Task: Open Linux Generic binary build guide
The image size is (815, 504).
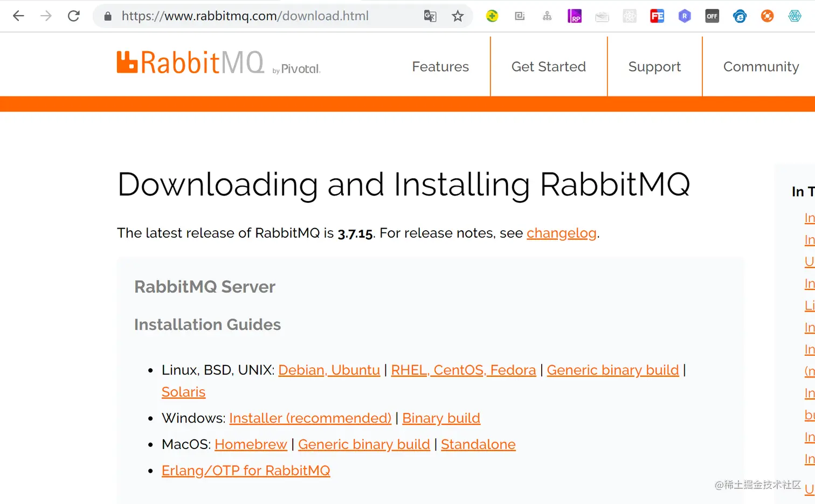Action: pos(613,370)
